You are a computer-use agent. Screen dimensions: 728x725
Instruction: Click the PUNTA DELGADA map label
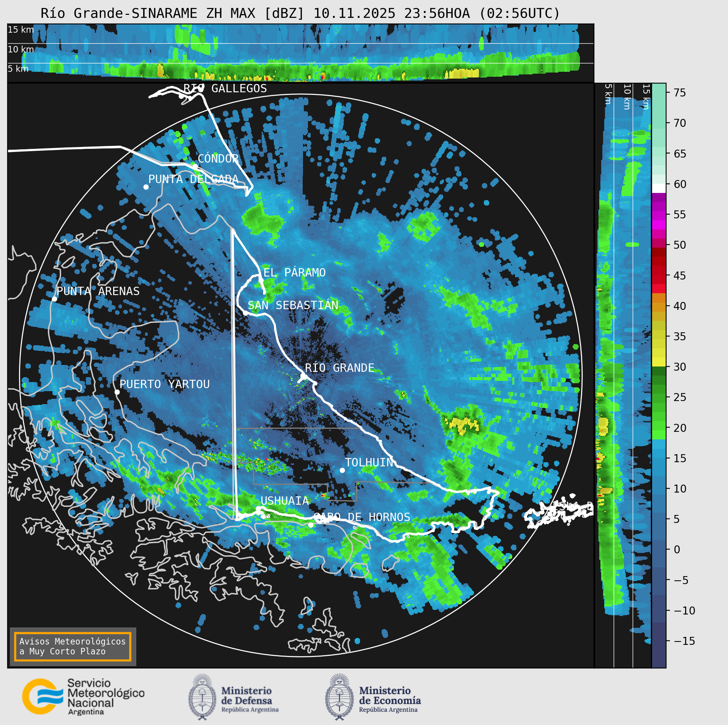pos(193,179)
